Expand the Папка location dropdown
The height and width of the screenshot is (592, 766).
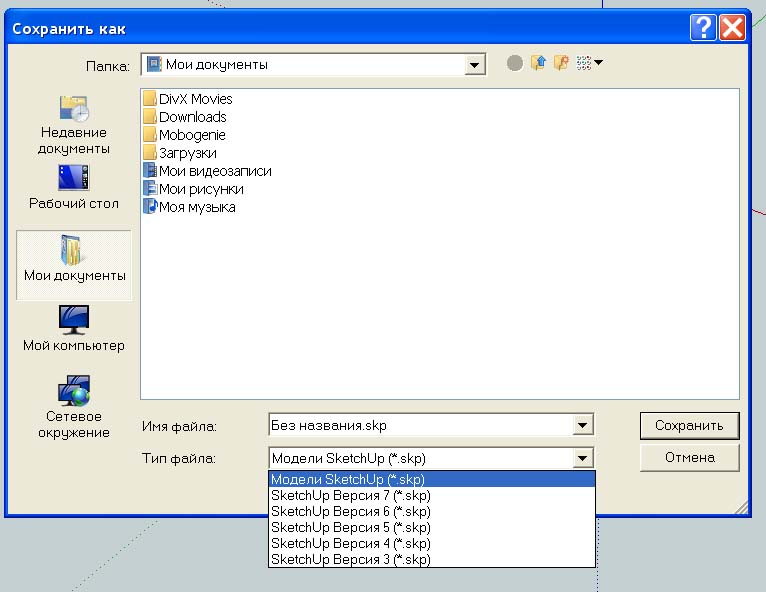tap(475, 65)
